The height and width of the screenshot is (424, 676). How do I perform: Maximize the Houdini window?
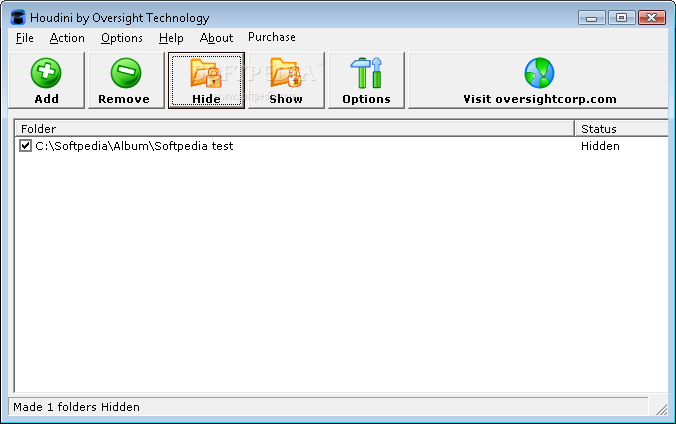tap(621, 18)
